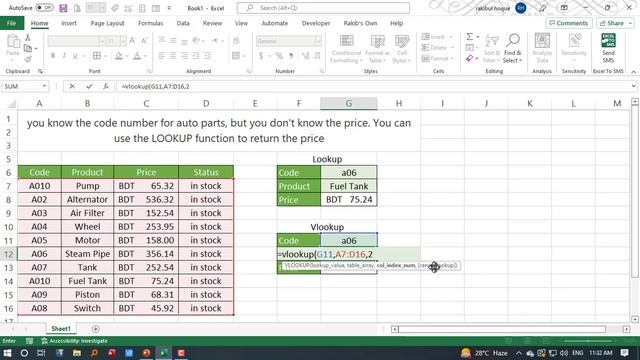Screen dimensions: 640x360
Task: Click the vertical scrollbar down arrow
Action: pyautogui.click(x=635, y=320)
